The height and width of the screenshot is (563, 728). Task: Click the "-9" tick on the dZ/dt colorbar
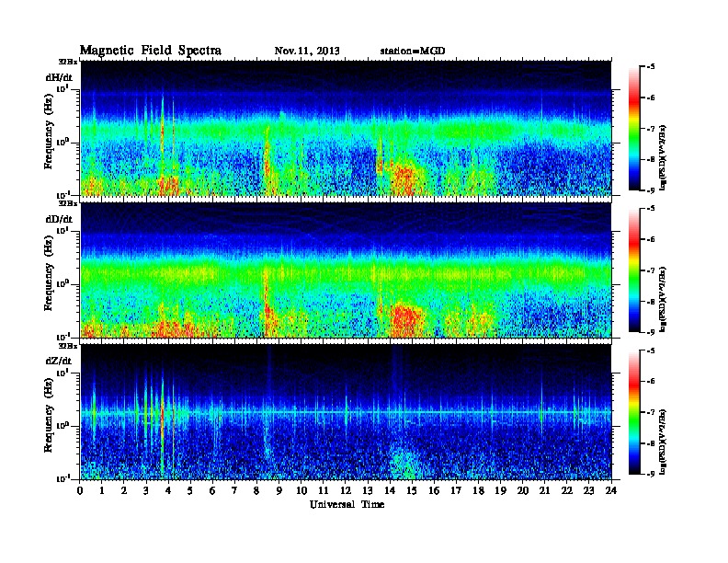[651, 474]
